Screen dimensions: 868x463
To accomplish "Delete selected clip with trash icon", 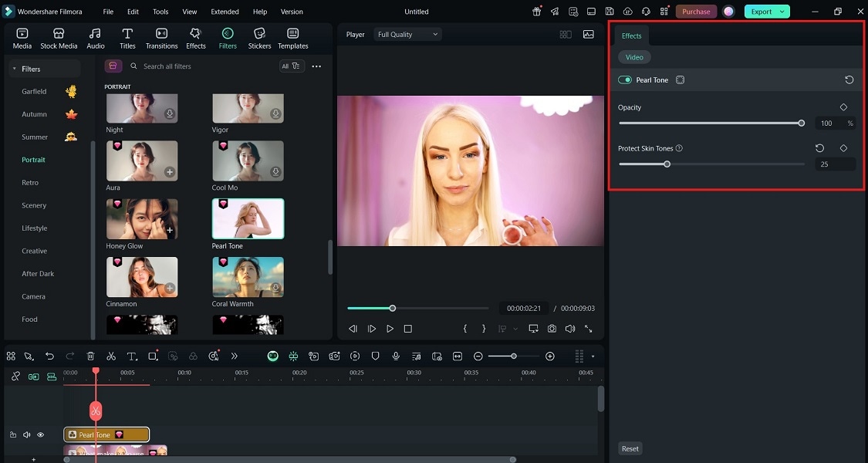I will click(91, 356).
